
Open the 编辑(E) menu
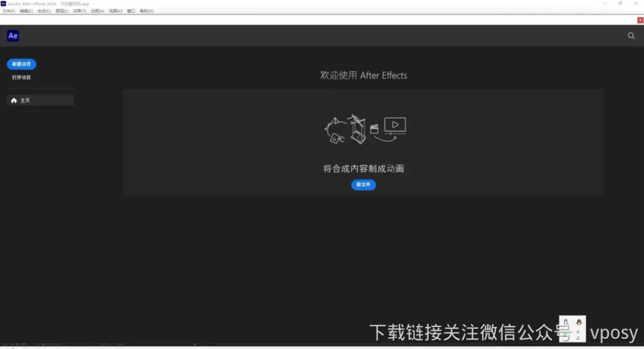click(x=26, y=11)
